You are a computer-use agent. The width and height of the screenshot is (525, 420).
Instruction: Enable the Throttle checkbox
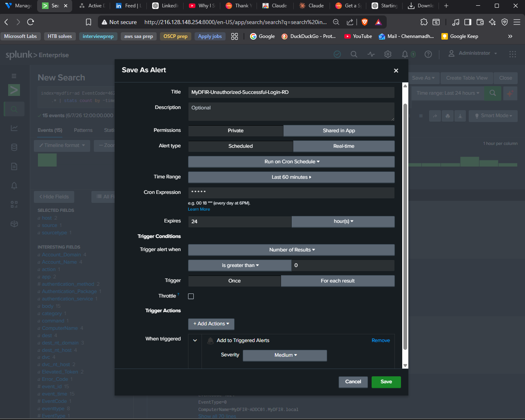(191, 296)
